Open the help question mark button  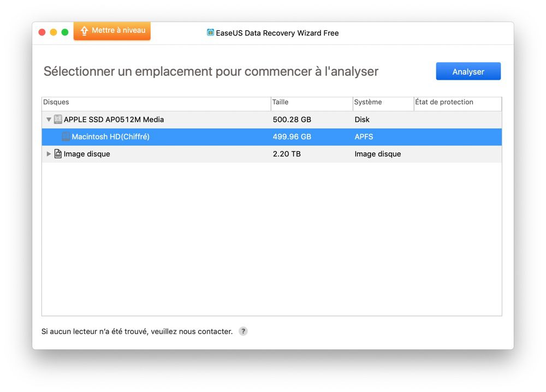click(x=243, y=331)
